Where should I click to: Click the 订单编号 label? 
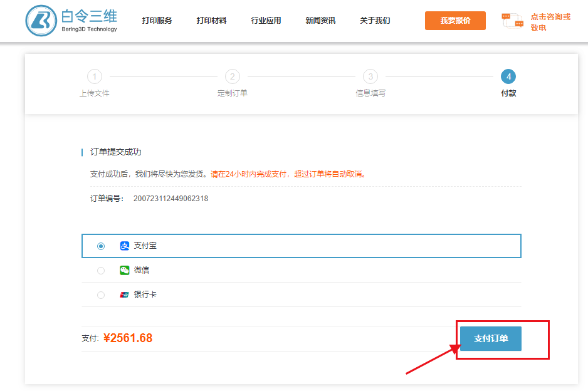click(x=107, y=198)
